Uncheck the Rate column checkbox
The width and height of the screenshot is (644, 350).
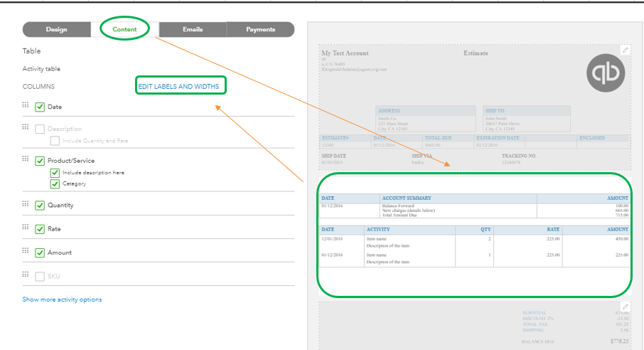[x=40, y=229]
